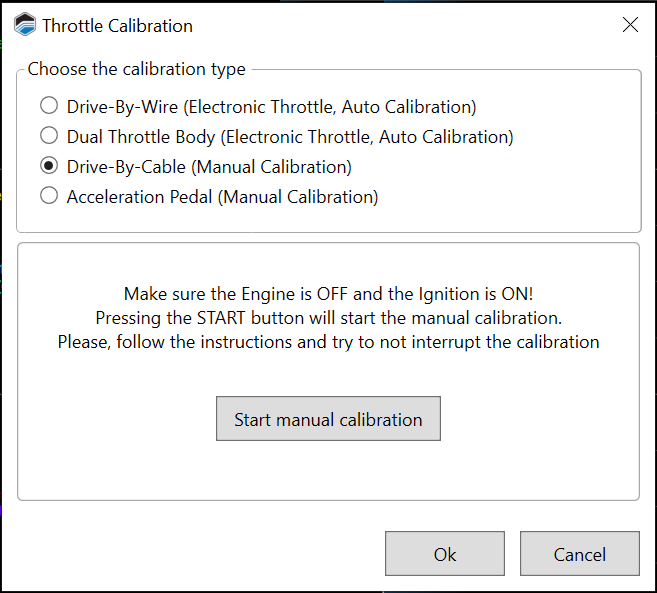
Task: Click blank space below the Start manual calibration button
Action: tap(328, 470)
